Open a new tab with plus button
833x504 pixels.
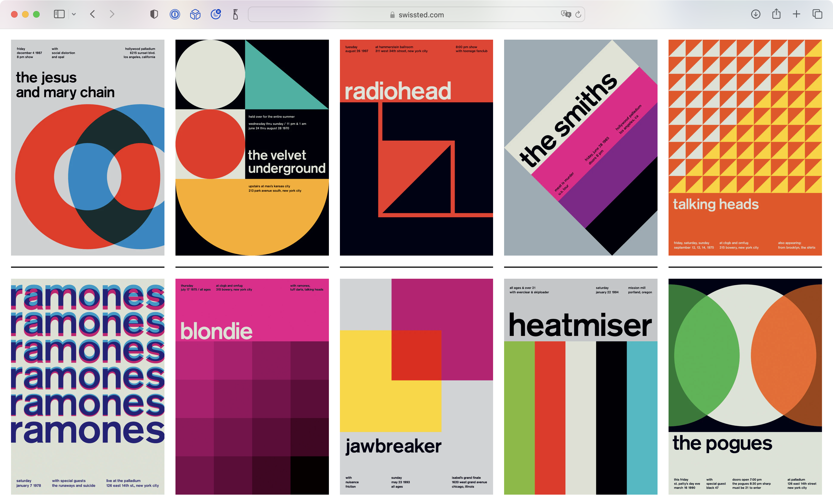coord(796,14)
